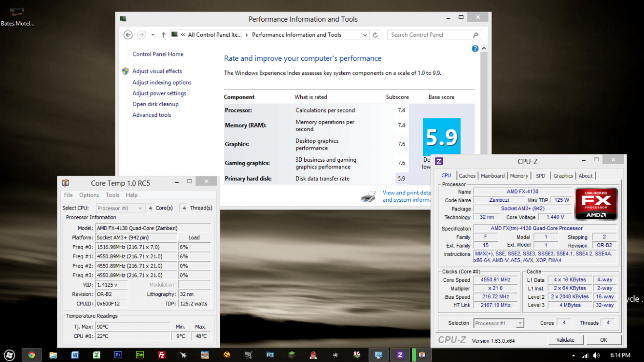Switch to the SPD tab in CPU-Z
Screen dimensions: 644x362
(541, 176)
